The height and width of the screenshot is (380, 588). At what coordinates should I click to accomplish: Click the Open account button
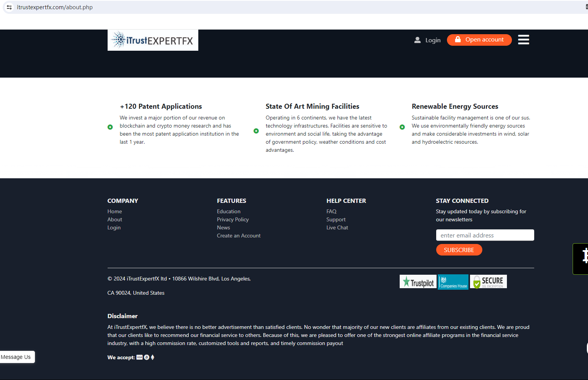click(479, 40)
